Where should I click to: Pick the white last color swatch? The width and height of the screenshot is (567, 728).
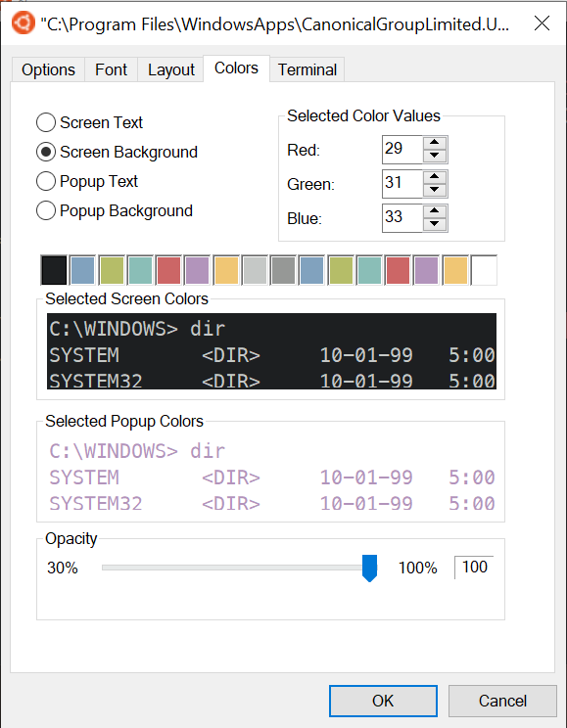[x=484, y=270]
